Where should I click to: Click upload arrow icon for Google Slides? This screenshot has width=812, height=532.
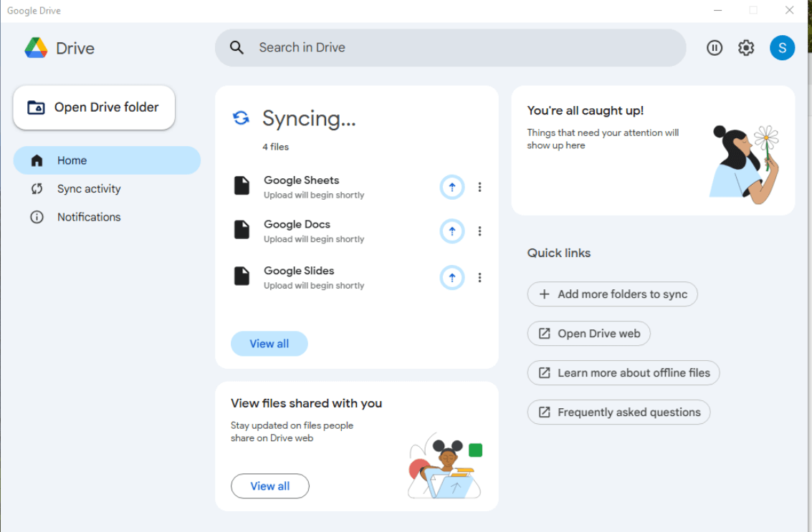point(452,278)
